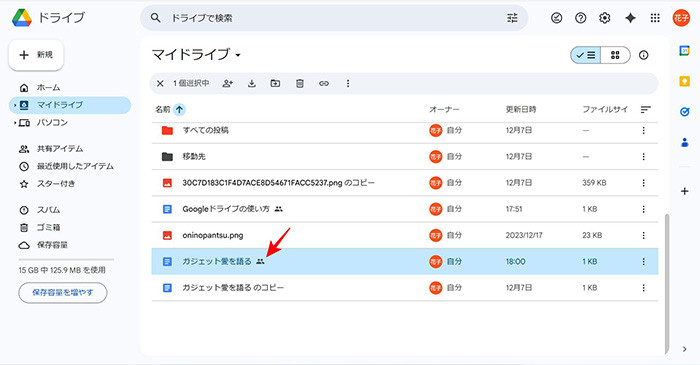This screenshot has height=365, width=700.
Task: Open offline ready status icon
Action: tap(556, 18)
